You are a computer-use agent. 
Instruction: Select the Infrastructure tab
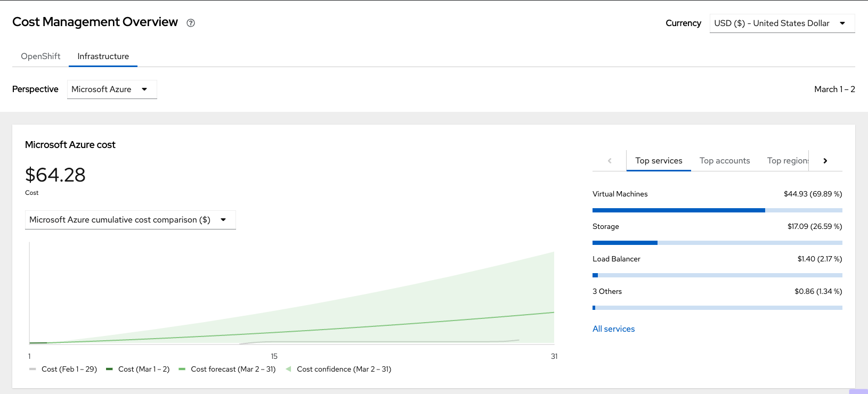[103, 56]
